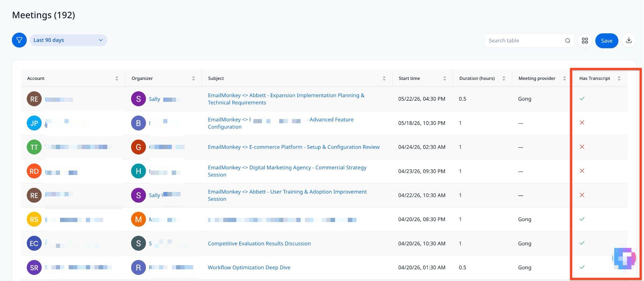Open Commercial Strategy Session meeting link
This screenshot has height=281, width=644.
click(x=287, y=171)
